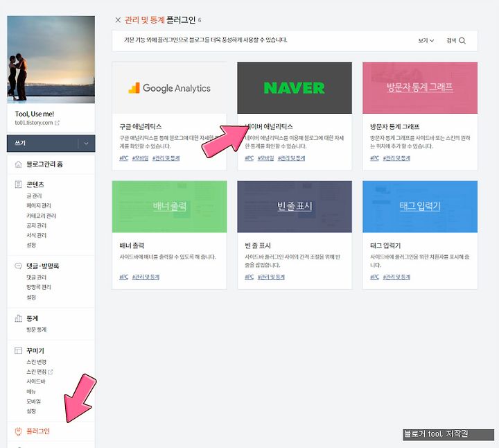Open the blog home icon for 블로그관리 홈
The image size is (499, 448).
point(19,164)
